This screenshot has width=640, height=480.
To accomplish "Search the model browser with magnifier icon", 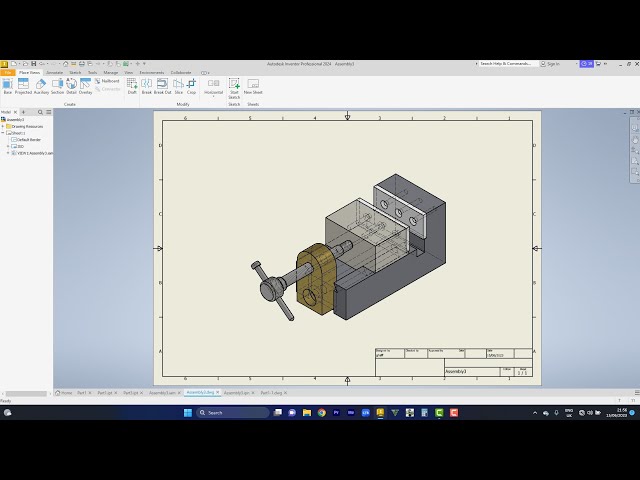I will coord(40,112).
